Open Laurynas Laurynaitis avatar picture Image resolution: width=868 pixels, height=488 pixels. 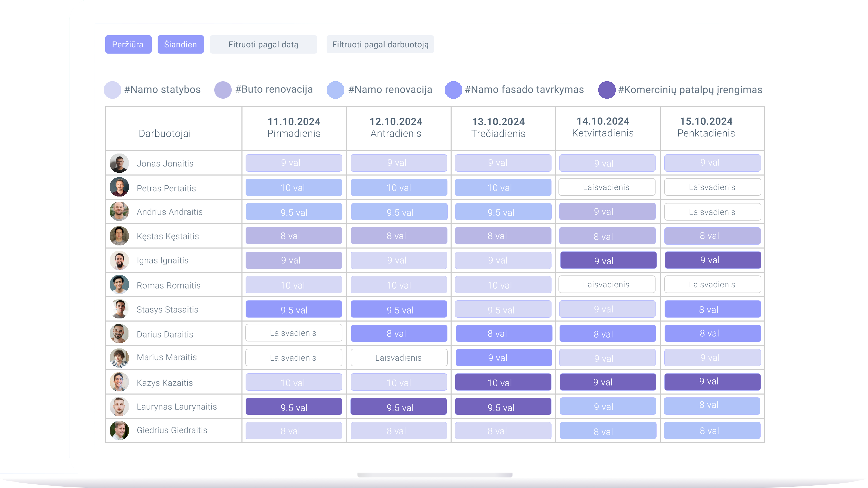119,406
